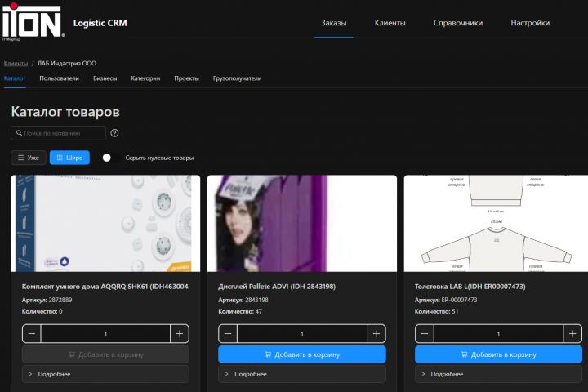This screenshot has width=588, height=392.
Task: Click Количество: 0 text
Action: [42, 311]
